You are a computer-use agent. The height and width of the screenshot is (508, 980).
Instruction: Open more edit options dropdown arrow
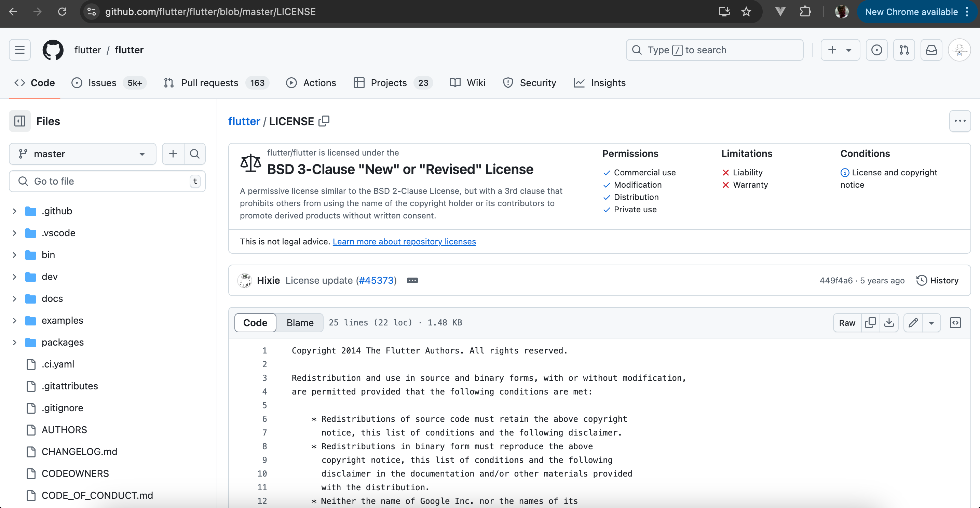[931, 323]
